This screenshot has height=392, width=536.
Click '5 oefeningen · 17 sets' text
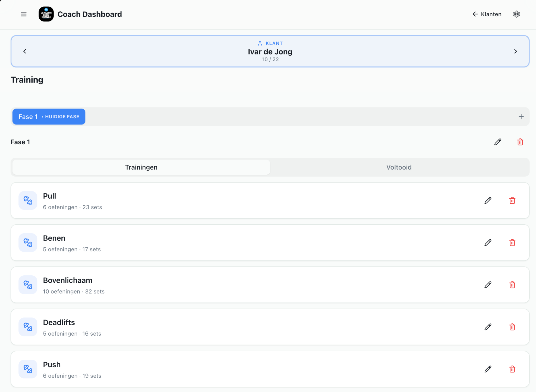pos(72,249)
